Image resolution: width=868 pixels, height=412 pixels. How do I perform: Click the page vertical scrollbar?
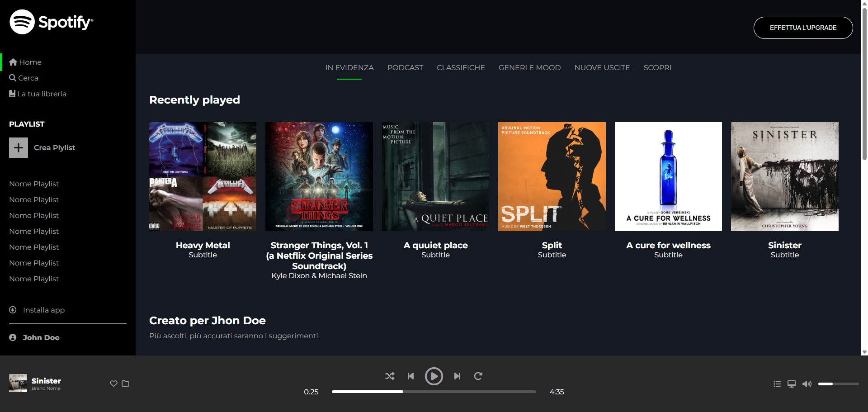click(864, 84)
